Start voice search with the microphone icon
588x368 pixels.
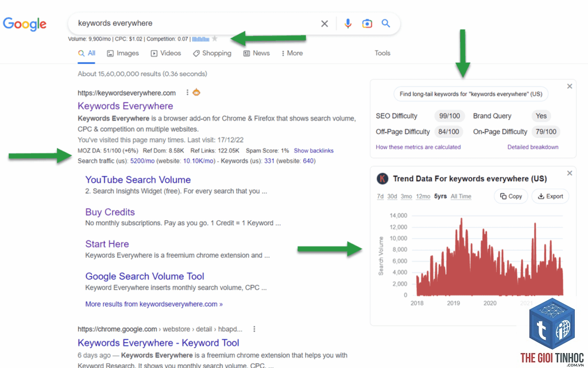[x=348, y=23]
